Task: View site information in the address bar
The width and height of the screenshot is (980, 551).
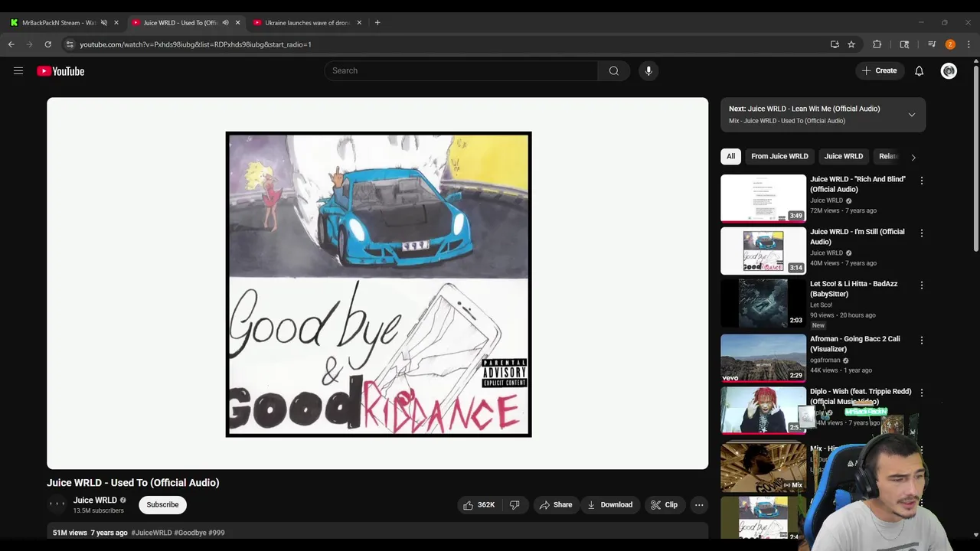Action: click(x=70, y=44)
